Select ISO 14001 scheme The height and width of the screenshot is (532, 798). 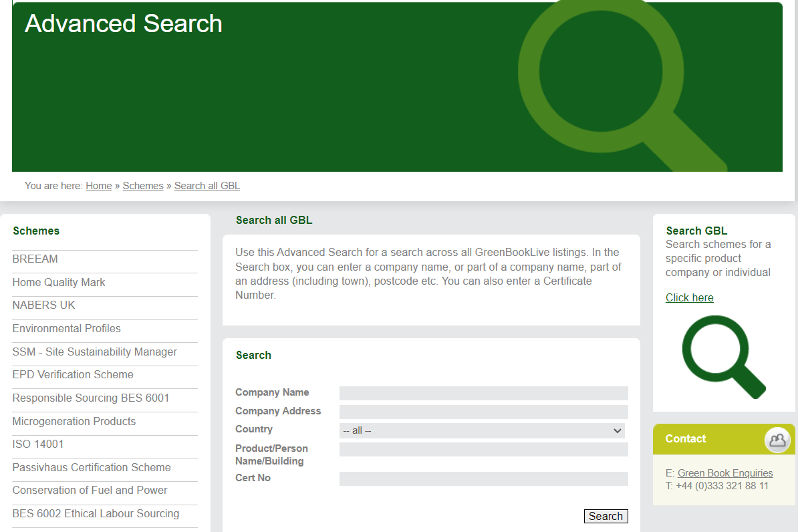coord(38,444)
